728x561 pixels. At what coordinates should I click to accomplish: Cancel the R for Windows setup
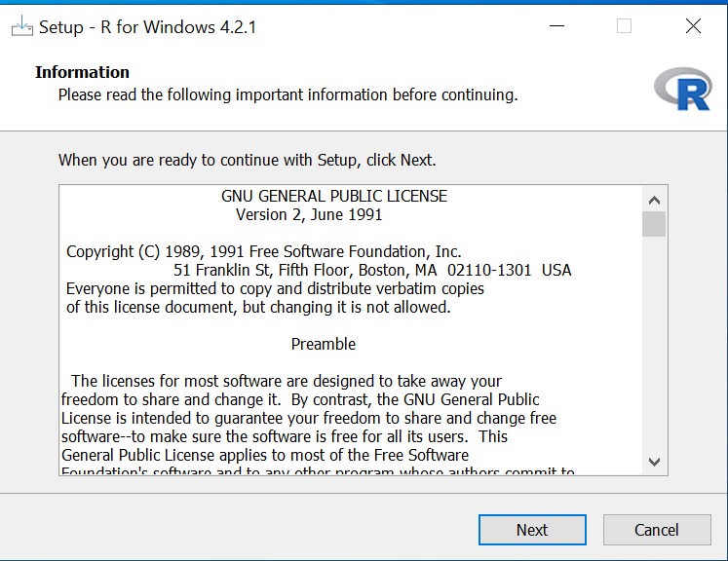coord(657,530)
